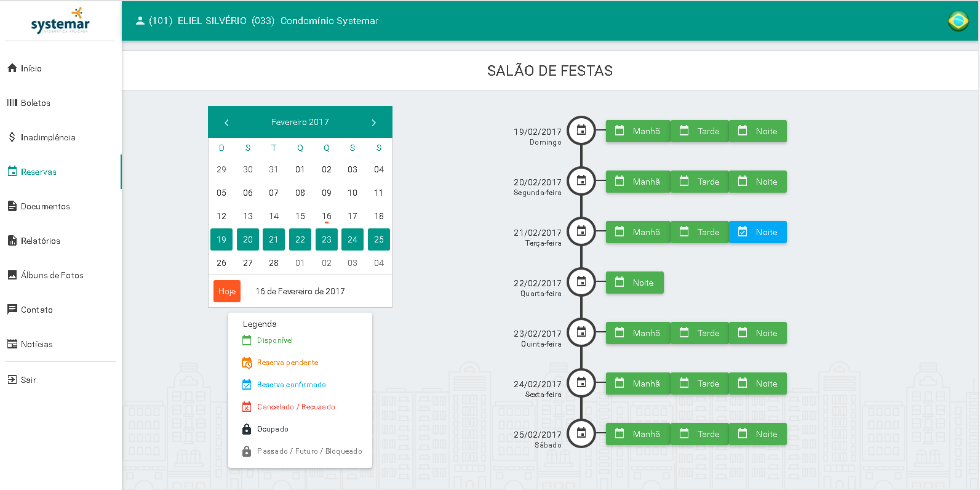Click the calendar circle icon for 25/02/2017

coord(581,433)
